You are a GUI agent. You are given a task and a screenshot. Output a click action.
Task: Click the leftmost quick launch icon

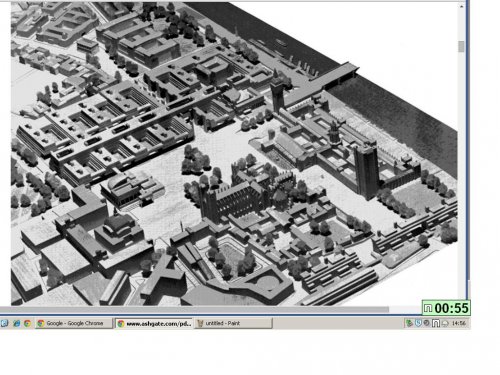[x=4, y=323]
